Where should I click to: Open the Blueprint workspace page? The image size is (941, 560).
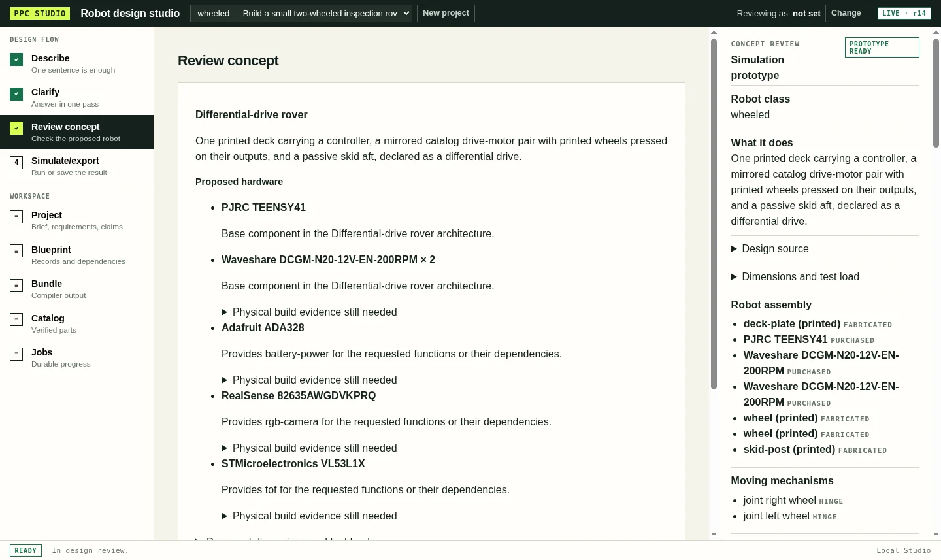[x=76, y=255]
